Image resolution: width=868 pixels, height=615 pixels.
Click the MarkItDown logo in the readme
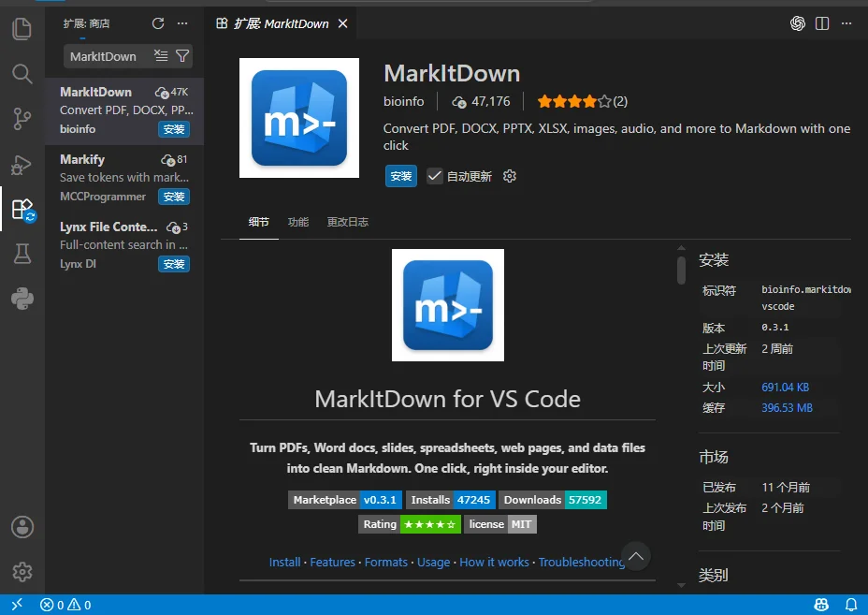point(448,305)
